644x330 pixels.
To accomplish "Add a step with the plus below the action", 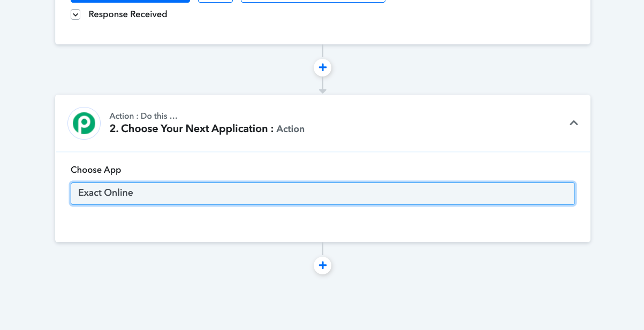I will [x=323, y=265].
